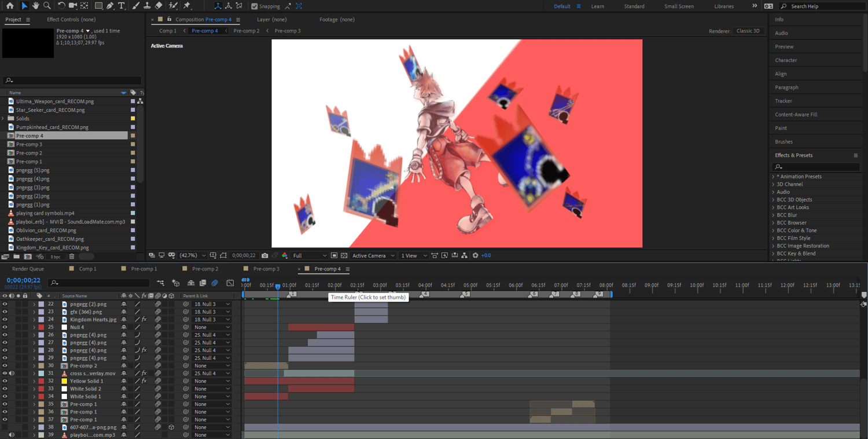This screenshot has width=868, height=439.
Task: Open the Content-Aware Fill panel
Action: [x=796, y=115]
